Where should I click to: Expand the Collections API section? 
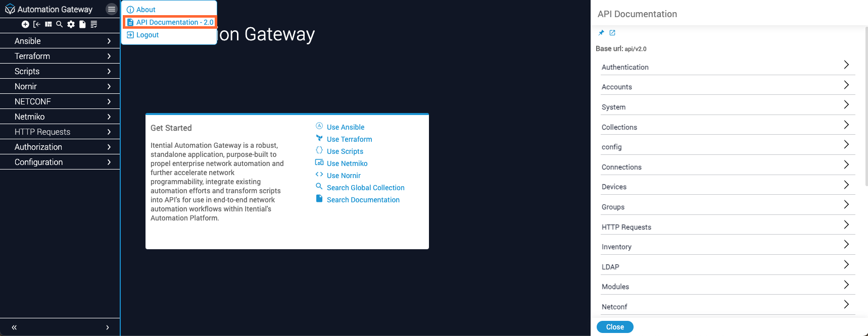728,126
